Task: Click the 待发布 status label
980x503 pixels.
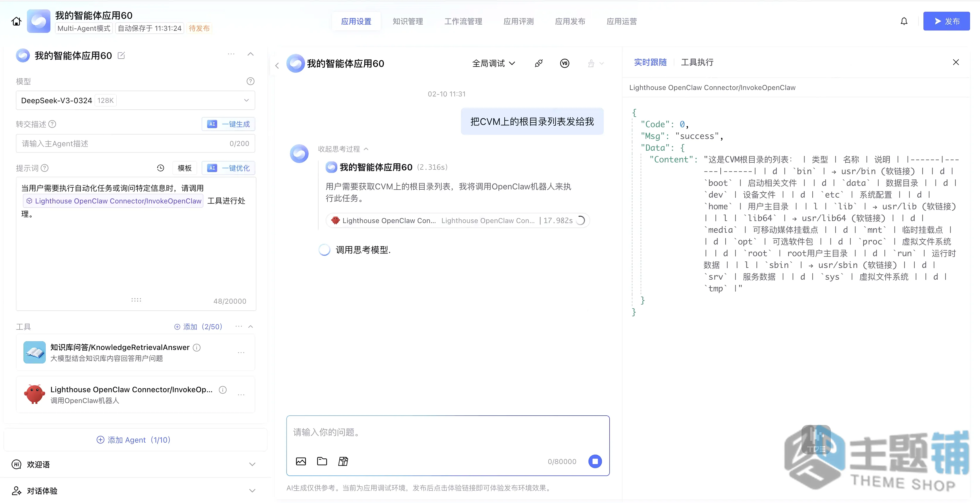Action: [199, 28]
